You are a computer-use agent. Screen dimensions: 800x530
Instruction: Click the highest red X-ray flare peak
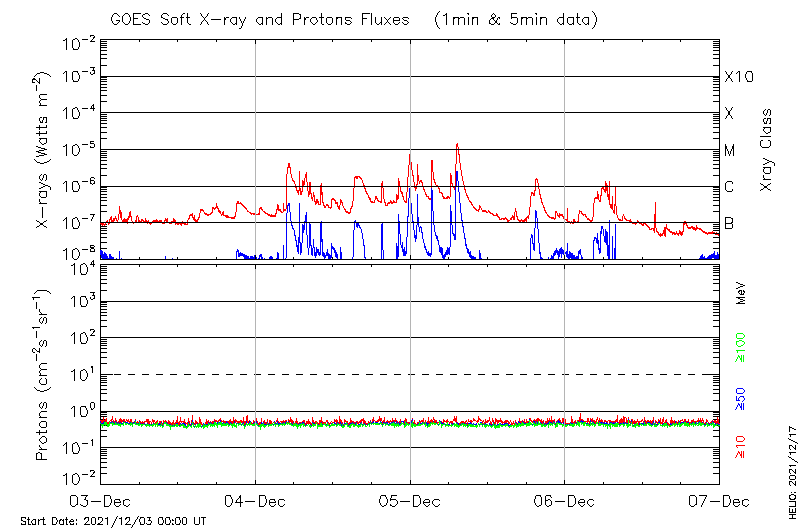coord(457,145)
